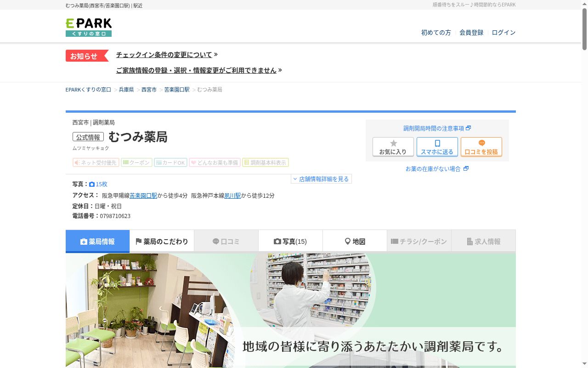This screenshot has height=368, width=588.
Task: Click the 公式情報 badge
Action: point(88,137)
